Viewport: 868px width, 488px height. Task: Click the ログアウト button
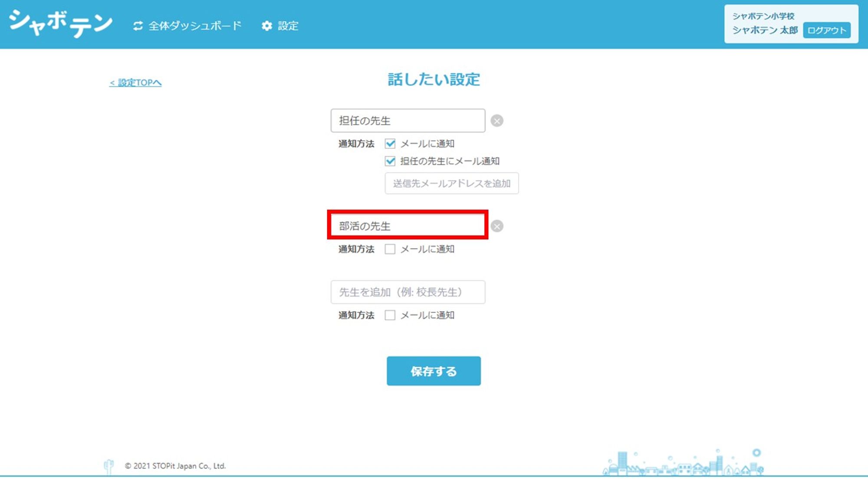click(826, 30)
